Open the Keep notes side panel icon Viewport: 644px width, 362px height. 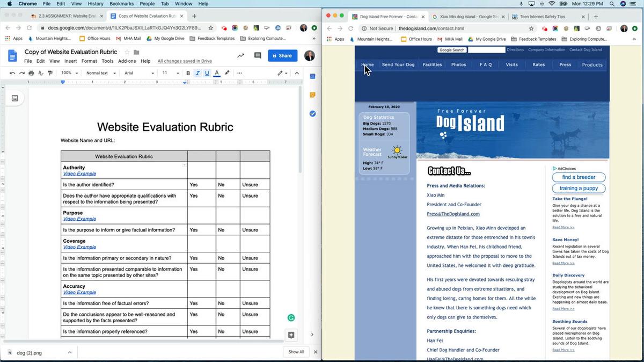click(x=312, y=95)
